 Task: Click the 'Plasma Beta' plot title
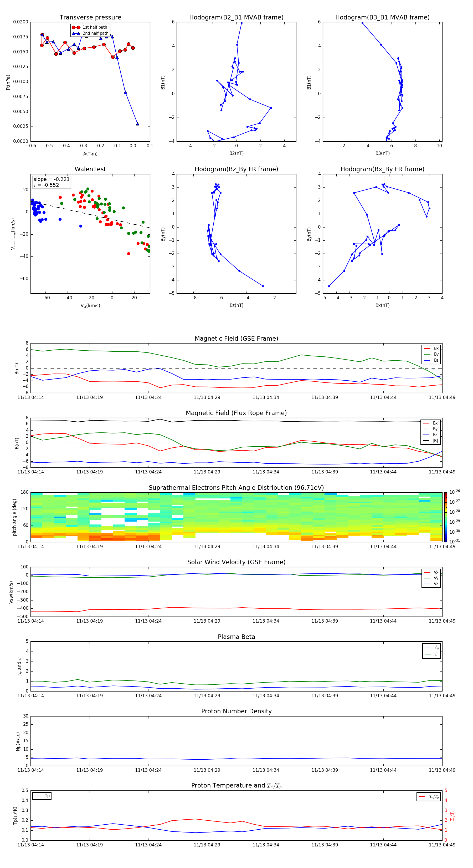236,637
